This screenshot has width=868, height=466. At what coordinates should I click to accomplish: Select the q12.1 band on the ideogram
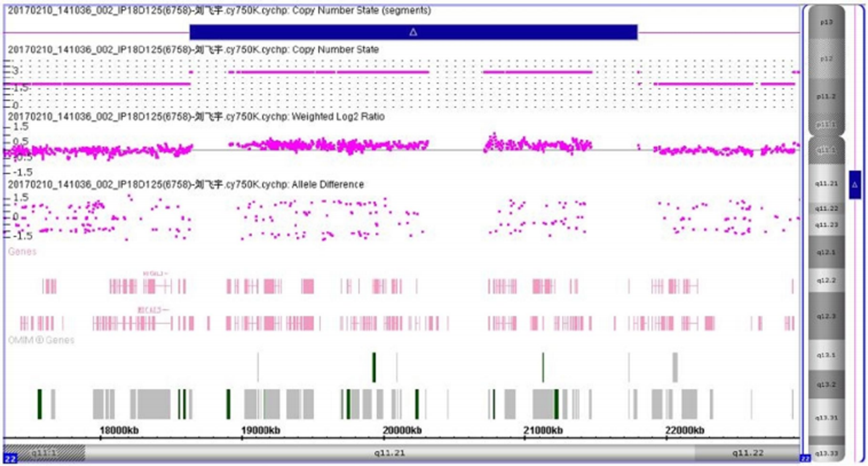coord(827,252)
